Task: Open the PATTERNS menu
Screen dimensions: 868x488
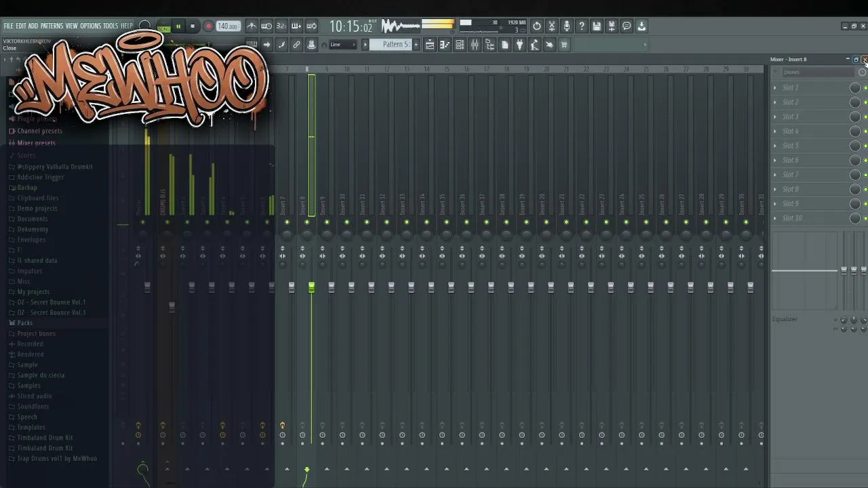Action: pos(52,26)
